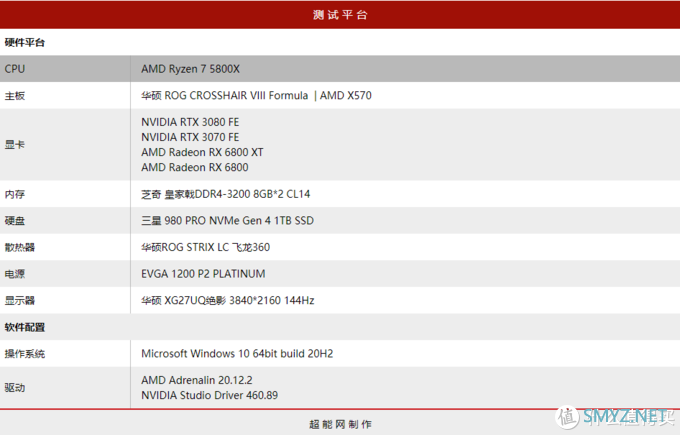Select the DDR4-3200 8GB*2 CL14 value
Image resolution: width=680 pixels, height=435 pixels.
coord(226,194)
